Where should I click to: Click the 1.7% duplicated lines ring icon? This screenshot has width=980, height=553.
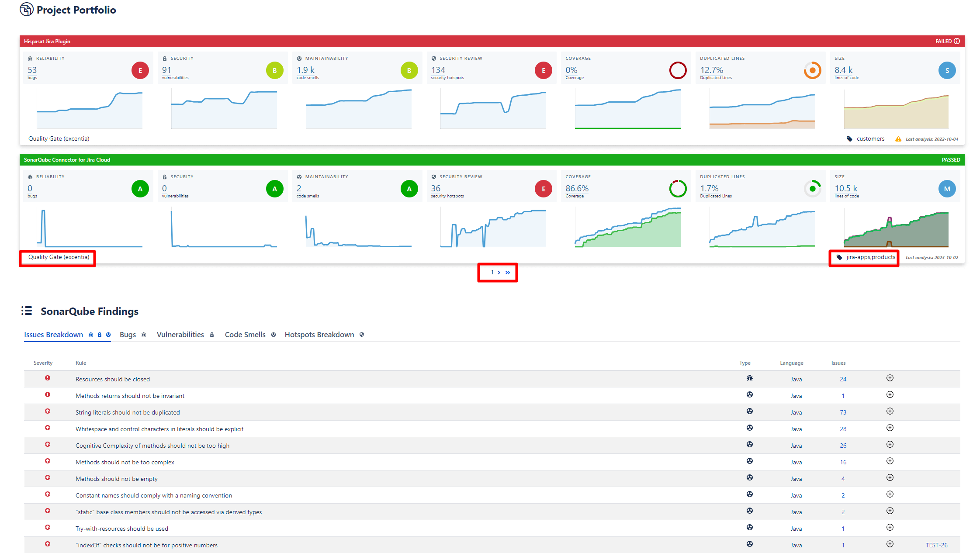[x=813, y=189]
